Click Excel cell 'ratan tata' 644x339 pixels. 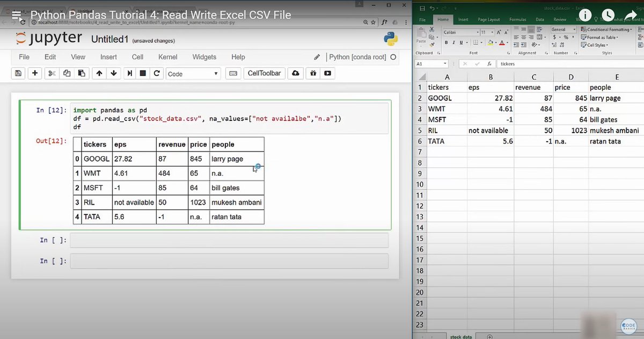pos(616,141)
